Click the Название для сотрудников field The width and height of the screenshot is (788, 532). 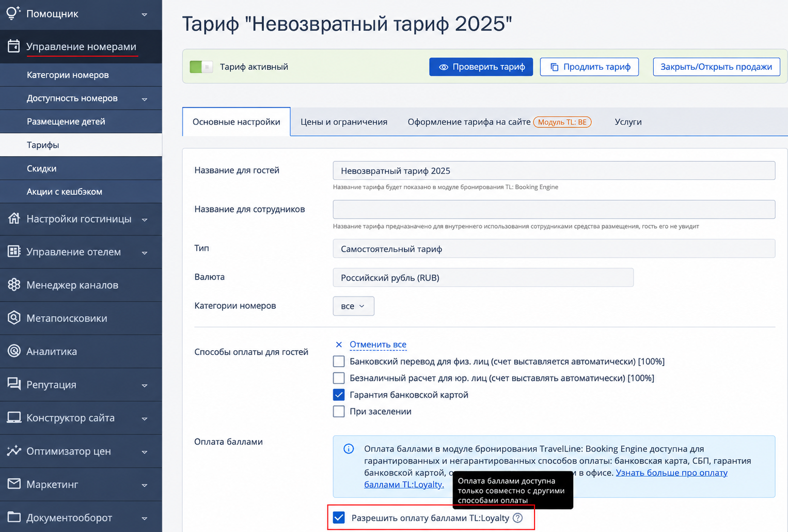(x=554, y=209)
